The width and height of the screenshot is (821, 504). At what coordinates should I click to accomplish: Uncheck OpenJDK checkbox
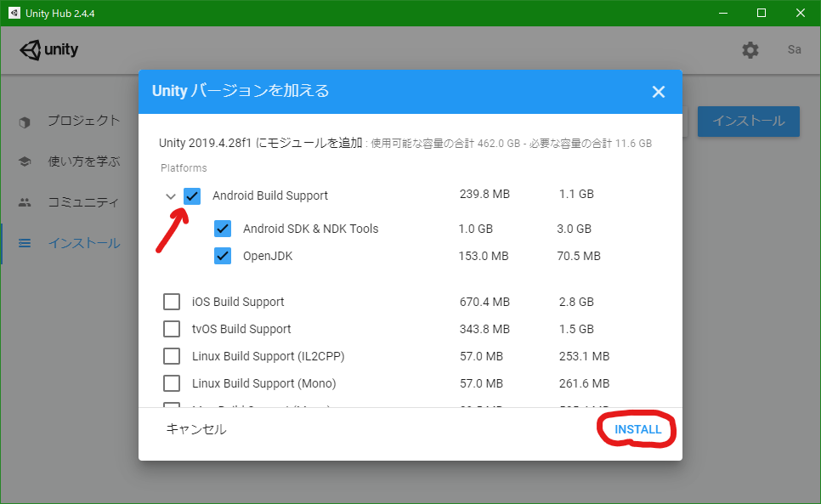coord(223,256)
